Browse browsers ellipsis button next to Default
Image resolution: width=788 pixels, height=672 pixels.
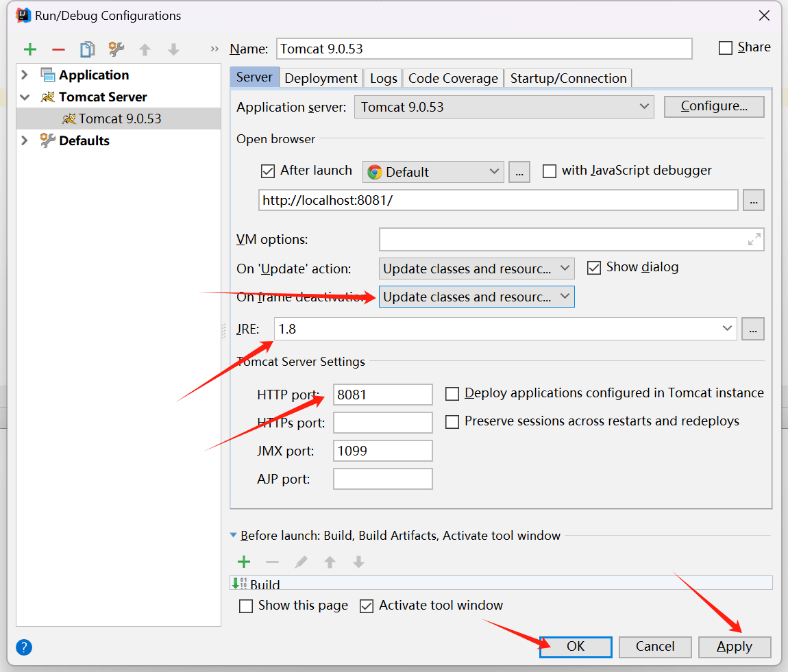point(519,172)
